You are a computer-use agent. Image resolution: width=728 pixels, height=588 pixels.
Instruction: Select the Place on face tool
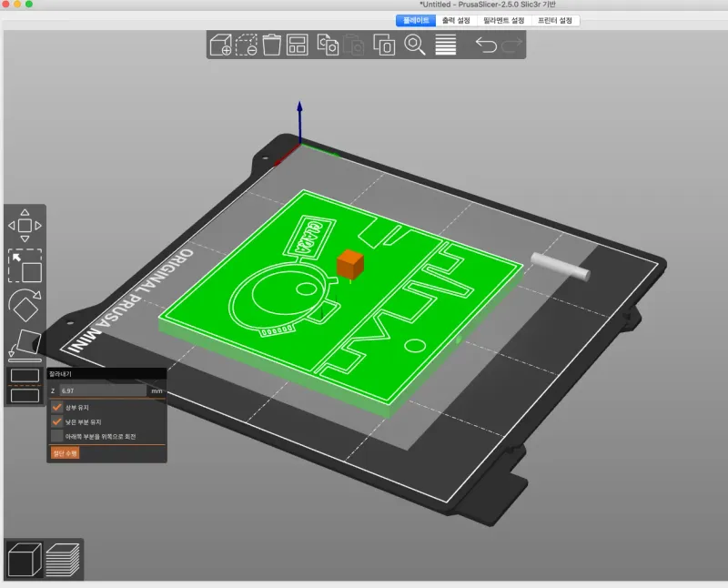25,346
